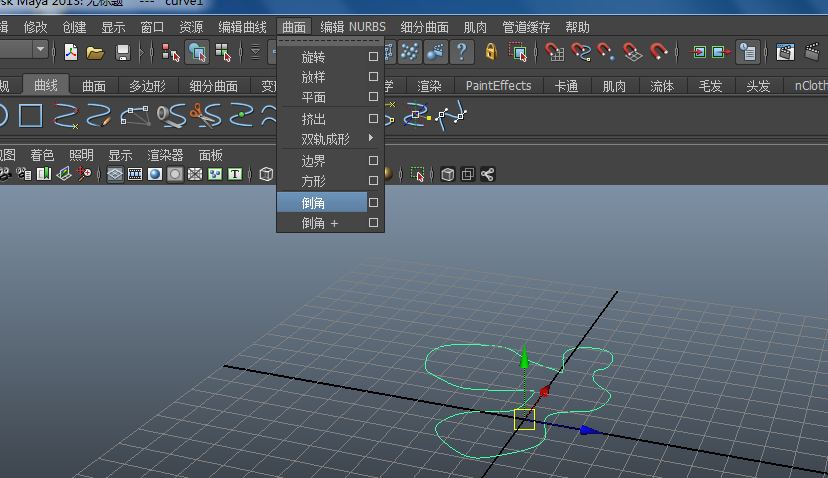Viewport: 828px width, 478px height.
Task: Click the question mark help icon
Action: (462, 52)
